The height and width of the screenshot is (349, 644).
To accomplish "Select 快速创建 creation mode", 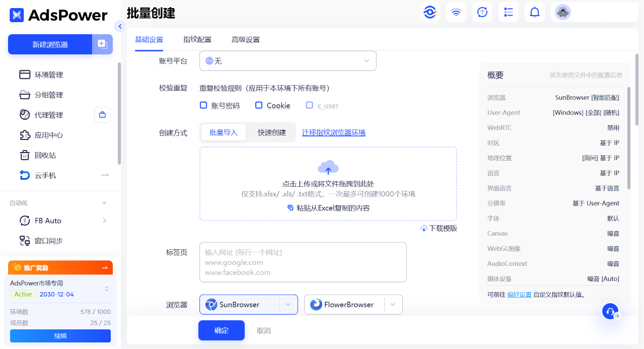I will coord(272,132).
